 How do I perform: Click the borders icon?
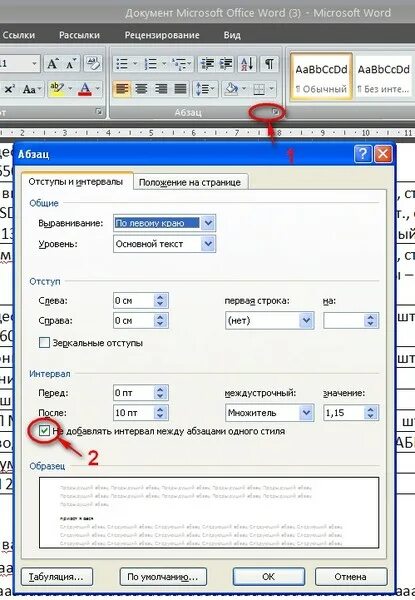(x=259, y=89)
